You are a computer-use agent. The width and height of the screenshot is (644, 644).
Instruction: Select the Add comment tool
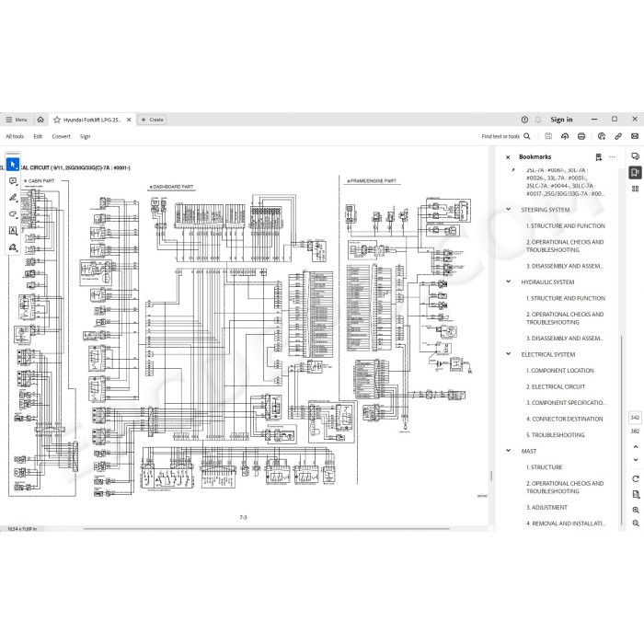click(x=13, y=181)
